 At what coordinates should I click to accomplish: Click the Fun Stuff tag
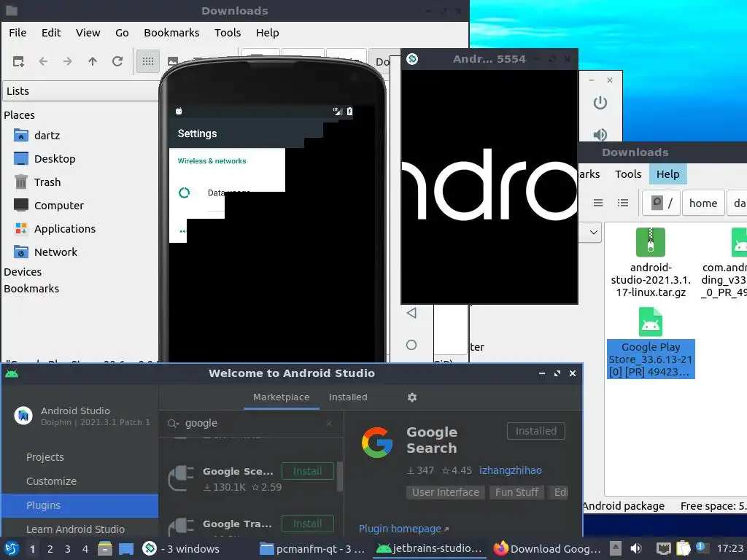click(x=517, y=492)
